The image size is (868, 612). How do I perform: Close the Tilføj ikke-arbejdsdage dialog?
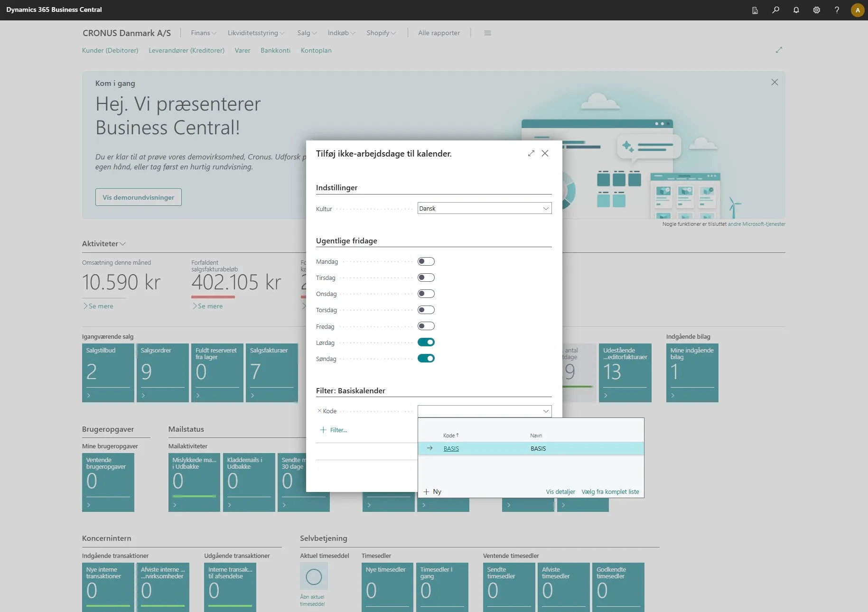[545, 153]
